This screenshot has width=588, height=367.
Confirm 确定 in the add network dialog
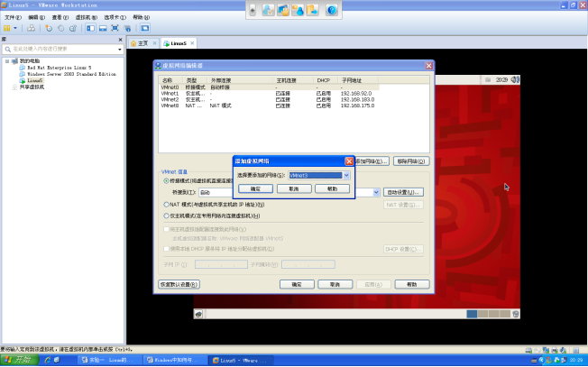[x=255, y=188]
